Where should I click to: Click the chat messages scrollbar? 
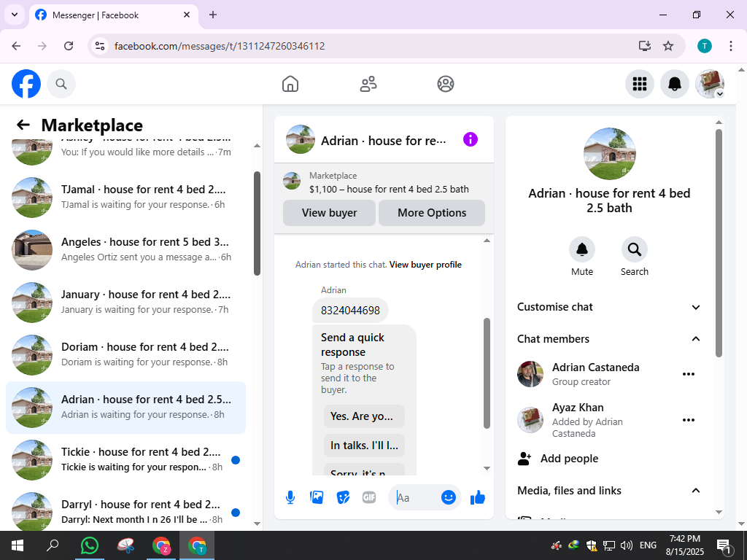pyautogui.click(x=487, y=373)
